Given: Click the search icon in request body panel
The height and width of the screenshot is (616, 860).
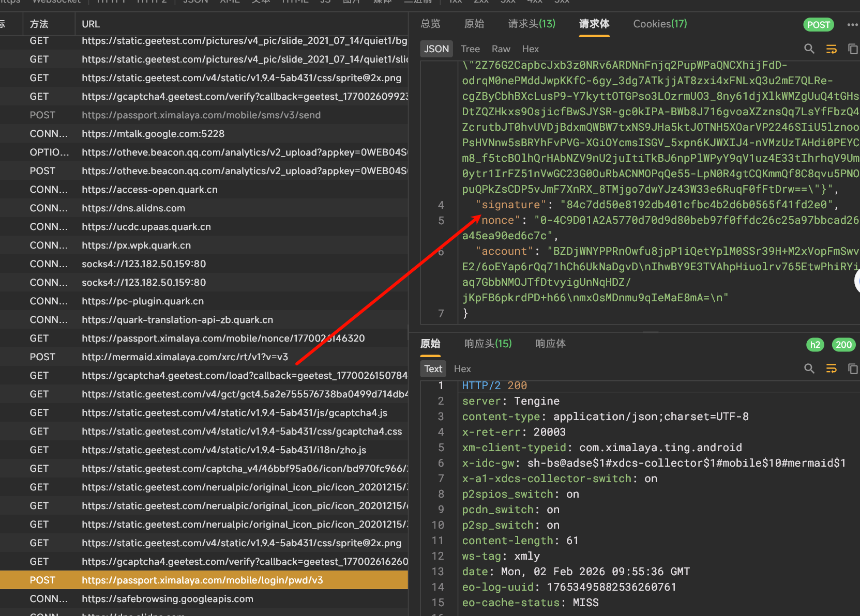Looking at the screenshot, I should tap(809, 49).
